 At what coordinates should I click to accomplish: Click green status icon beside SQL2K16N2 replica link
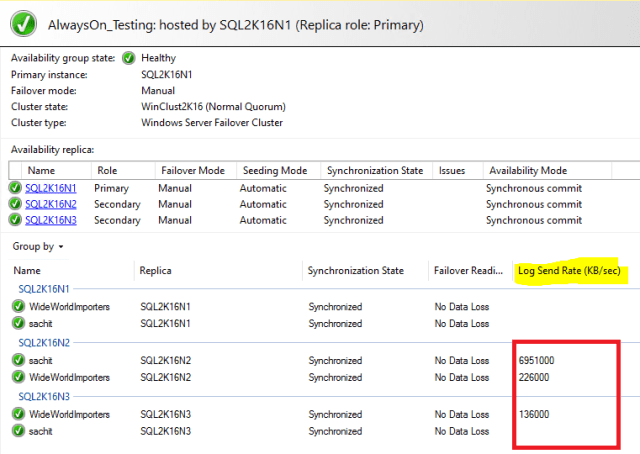pyautogui.click(x=15, y=204)
